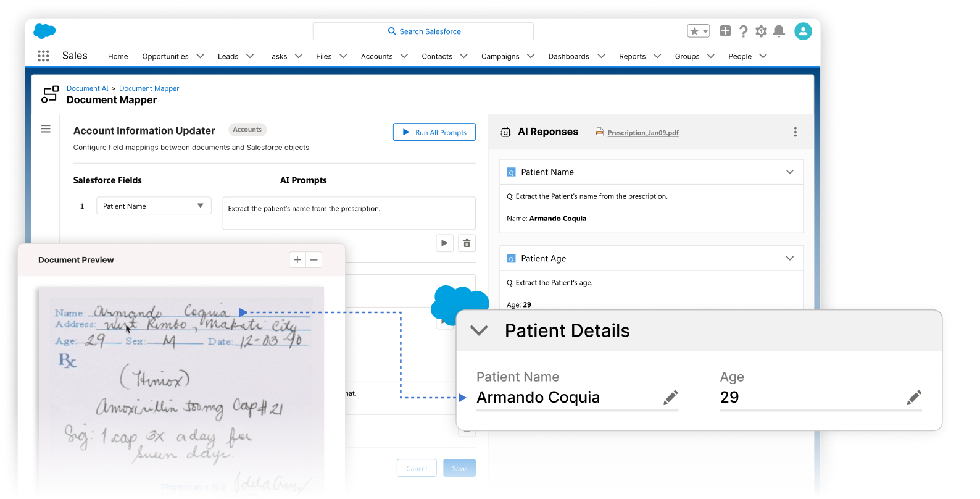The height and width of the screenshot is (499, 980).
Task: Click the Save button
Action: (x=459, y=468)
